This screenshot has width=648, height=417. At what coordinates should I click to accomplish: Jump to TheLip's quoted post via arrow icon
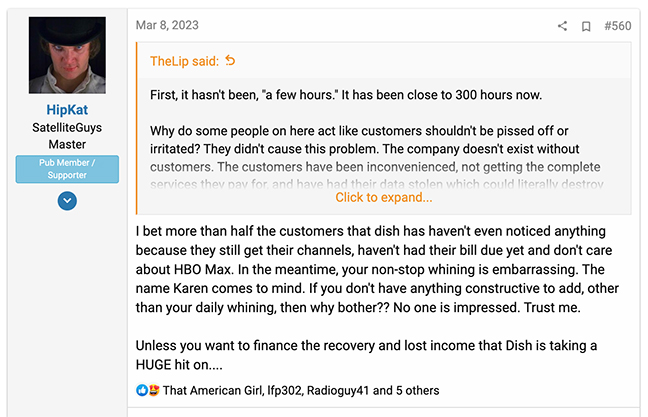(x=231, y=61)
